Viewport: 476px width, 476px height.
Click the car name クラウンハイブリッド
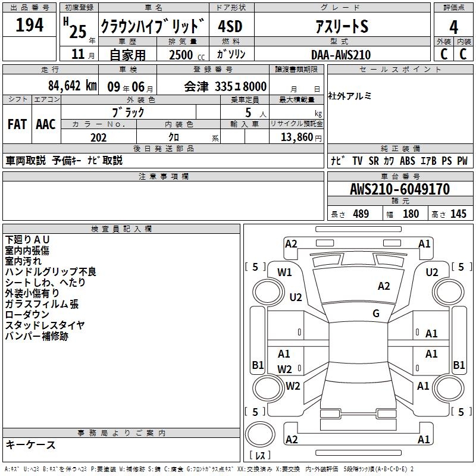pos(152,27)
